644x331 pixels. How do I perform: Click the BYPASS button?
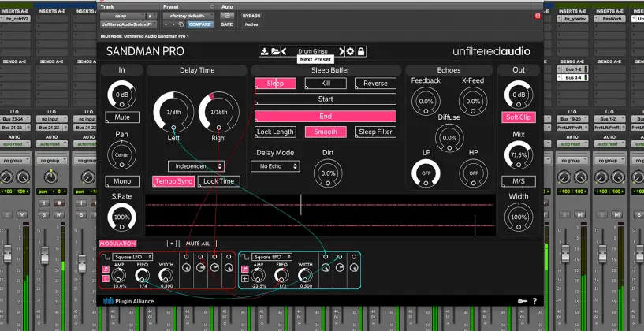(x=251, y=16)
